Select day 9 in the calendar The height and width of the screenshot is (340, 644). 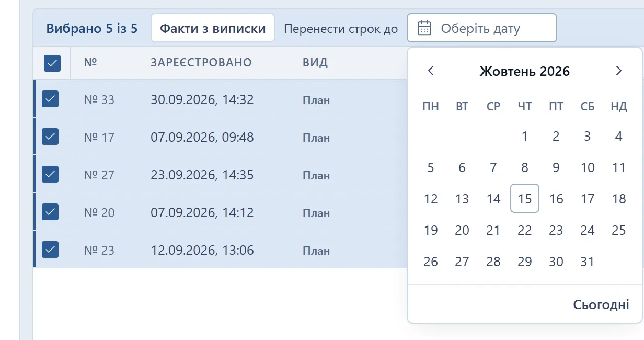pos(556,168)
